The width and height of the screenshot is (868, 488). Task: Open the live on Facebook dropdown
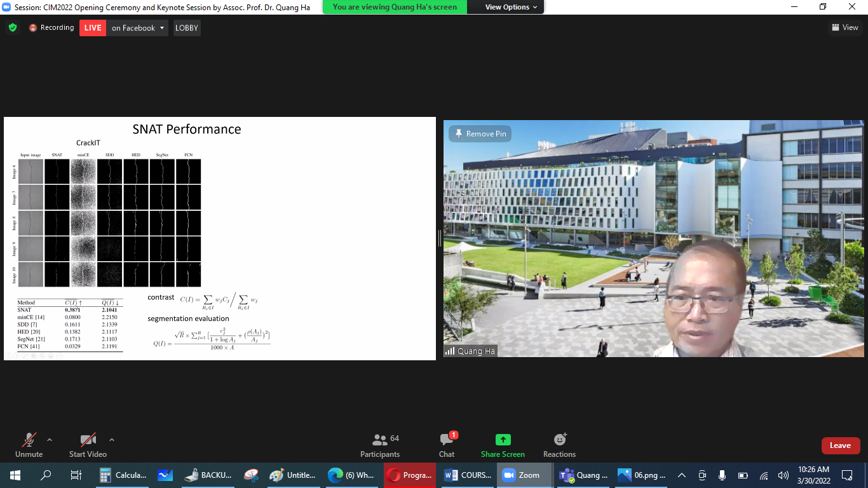[x=138, y=28]
